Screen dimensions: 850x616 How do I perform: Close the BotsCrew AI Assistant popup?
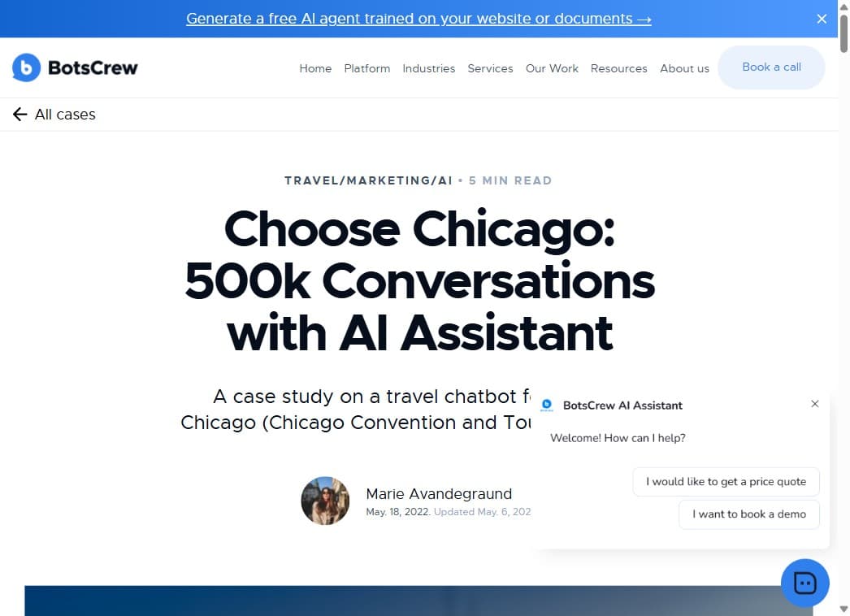[814, 404]
